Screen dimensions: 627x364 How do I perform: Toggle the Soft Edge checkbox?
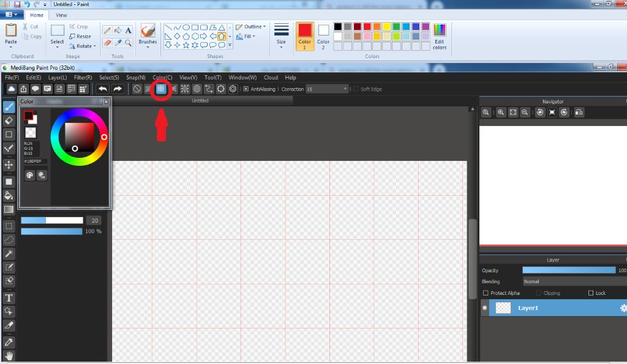pyautogui.click(x=356, y=89)
